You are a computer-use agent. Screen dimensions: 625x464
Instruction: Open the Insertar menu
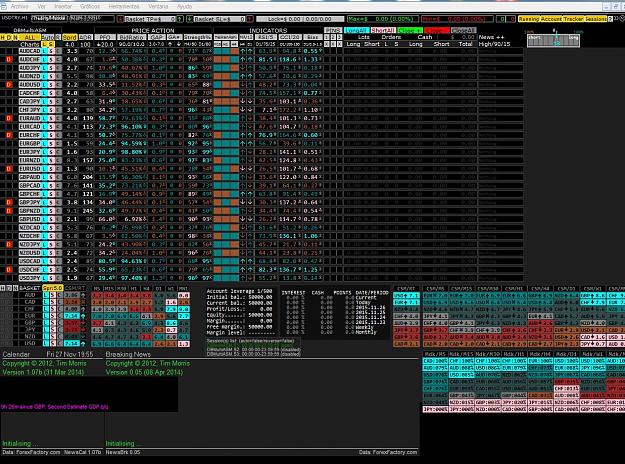63,6
